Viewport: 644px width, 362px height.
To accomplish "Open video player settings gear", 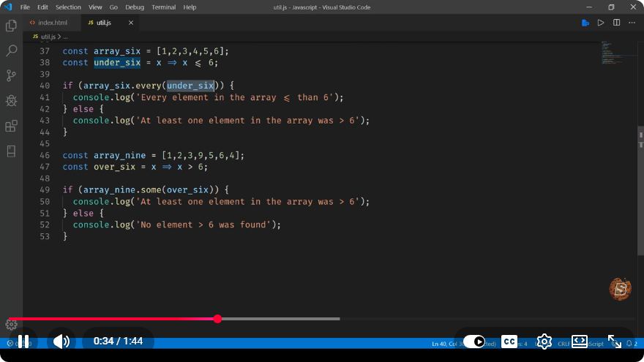I will point(544,342).
